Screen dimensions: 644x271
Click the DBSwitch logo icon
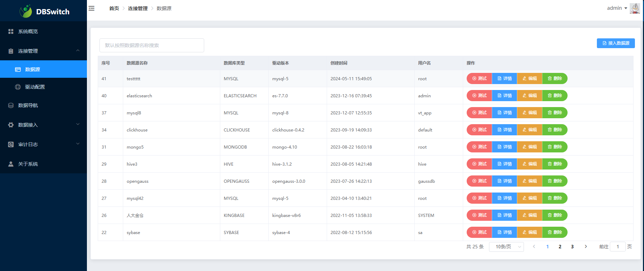pyautogui.click(x=26, y=12)
